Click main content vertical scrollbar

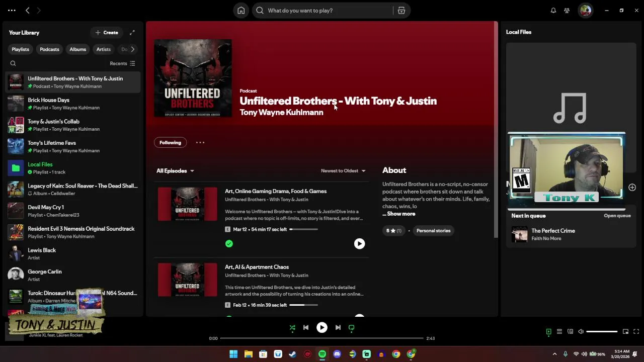496,131
